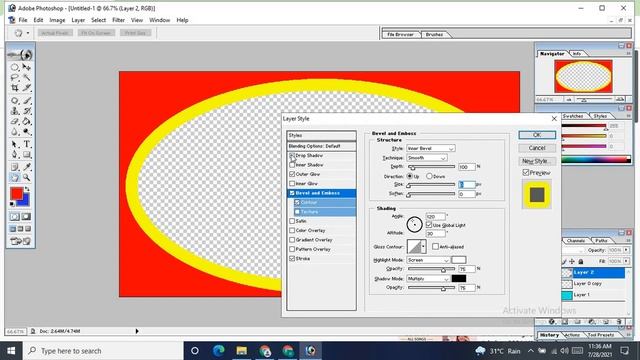
Task: Open the Filter menu
Action: 118,20
